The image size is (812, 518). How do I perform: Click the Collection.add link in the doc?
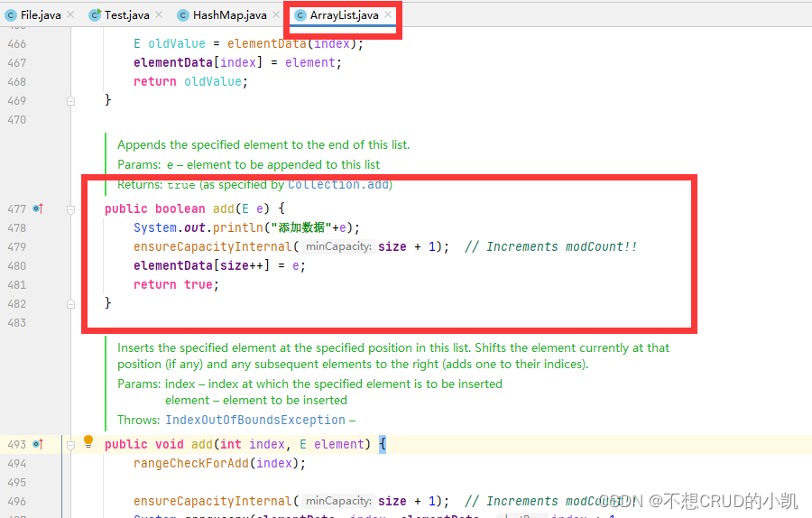coord(338,184)
